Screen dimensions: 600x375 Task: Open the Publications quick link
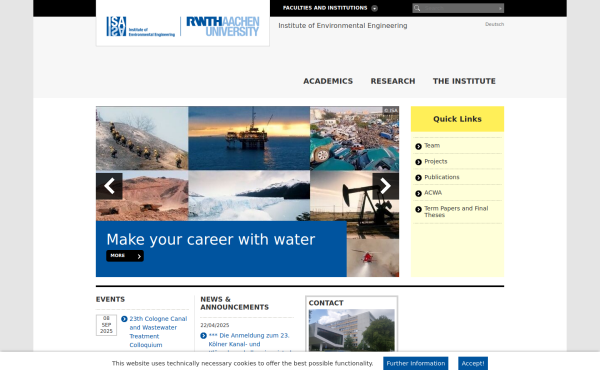pyautogui.click(x=442, y=177)
